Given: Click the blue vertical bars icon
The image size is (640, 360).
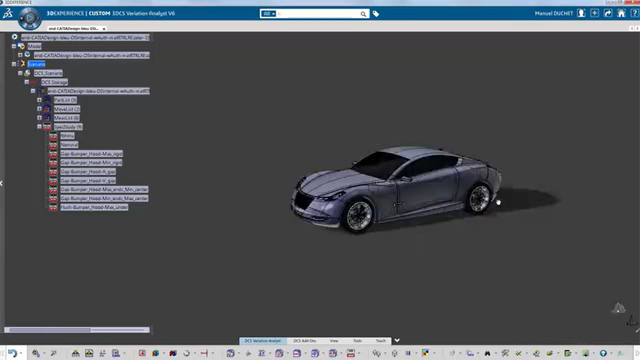Looking at the screenshot, I should tap(408, 353).
